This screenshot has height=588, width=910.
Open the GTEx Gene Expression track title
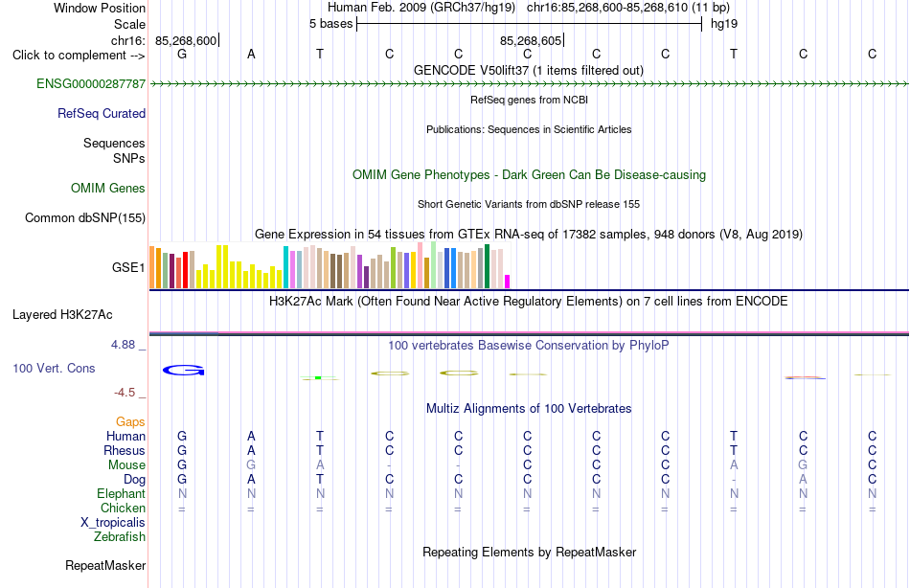point(529,234)
